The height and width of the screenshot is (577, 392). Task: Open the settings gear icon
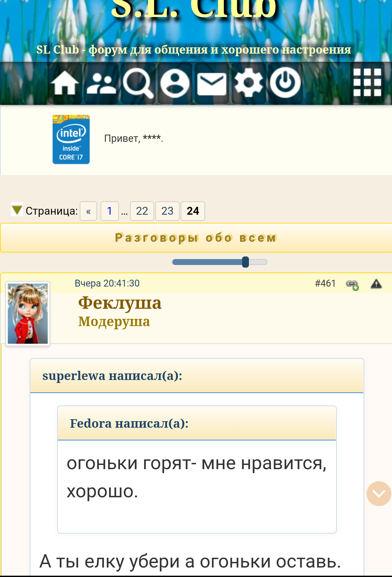click(249, 83)
